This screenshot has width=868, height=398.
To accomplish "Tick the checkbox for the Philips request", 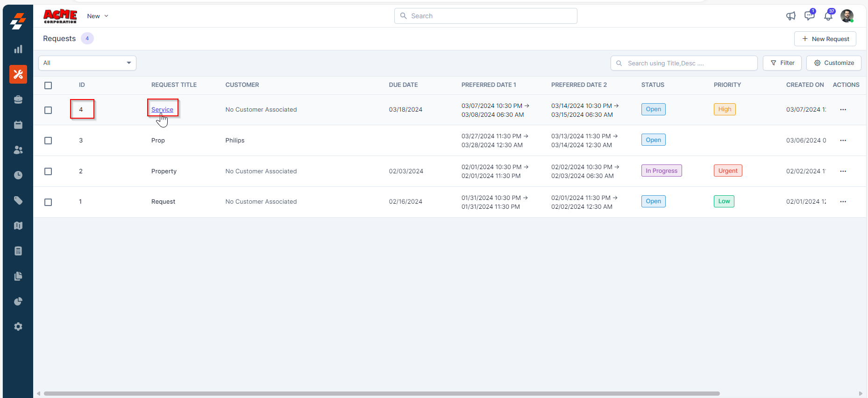I will tap(48, 141).
